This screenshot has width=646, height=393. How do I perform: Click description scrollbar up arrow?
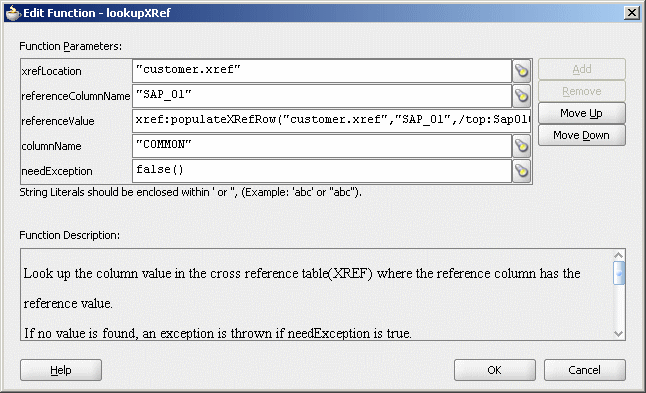(x=618, y=255)
